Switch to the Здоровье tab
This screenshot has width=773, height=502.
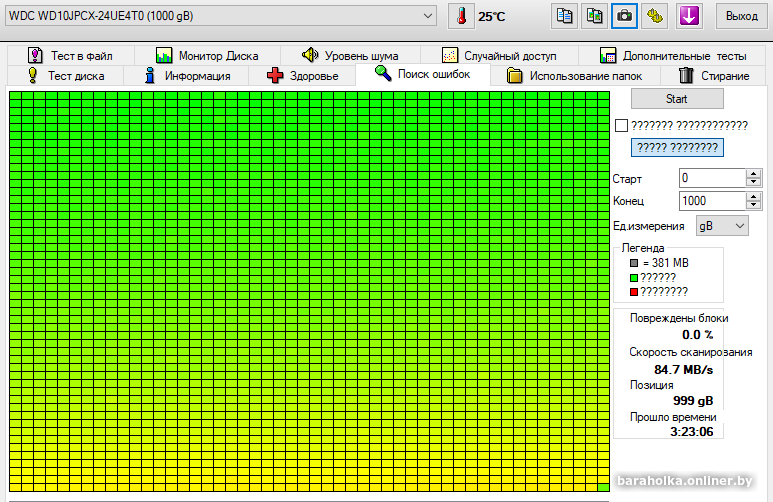(303, 76)
